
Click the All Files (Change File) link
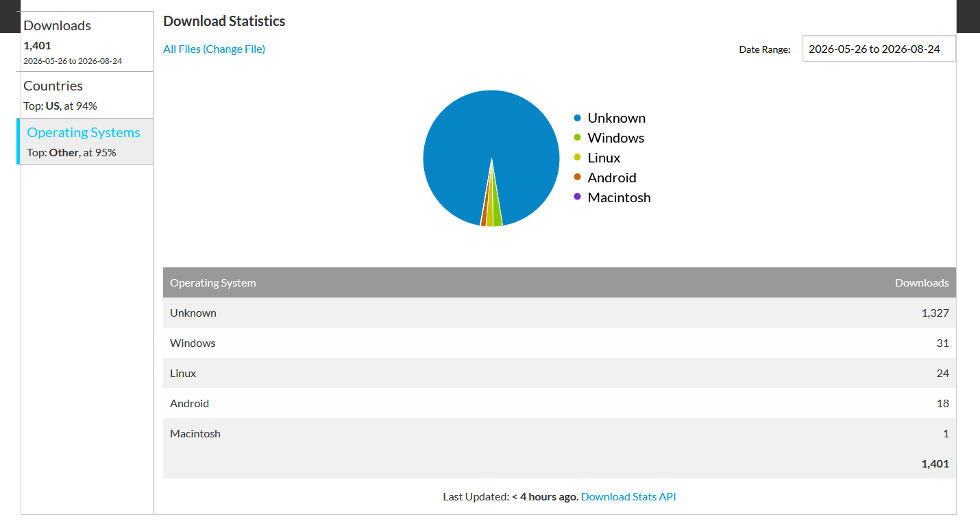214,49
